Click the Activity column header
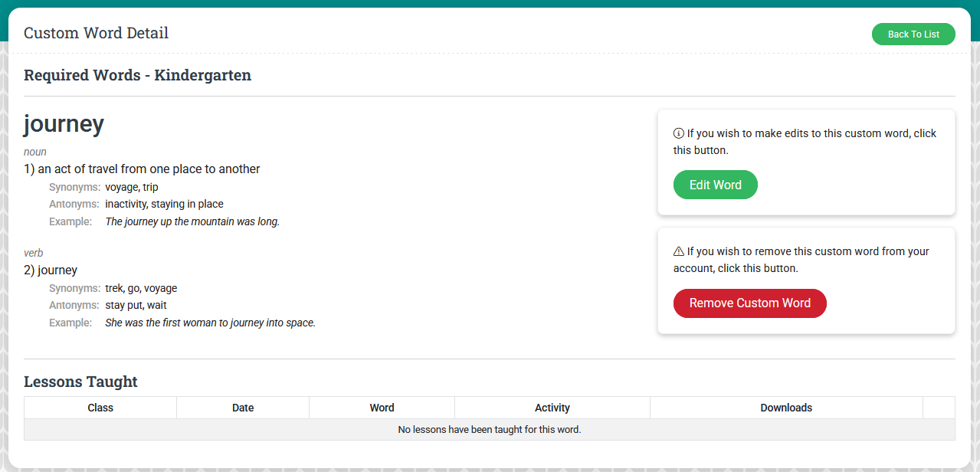Screen dimensions: 980x472 (x=552, y=408)
